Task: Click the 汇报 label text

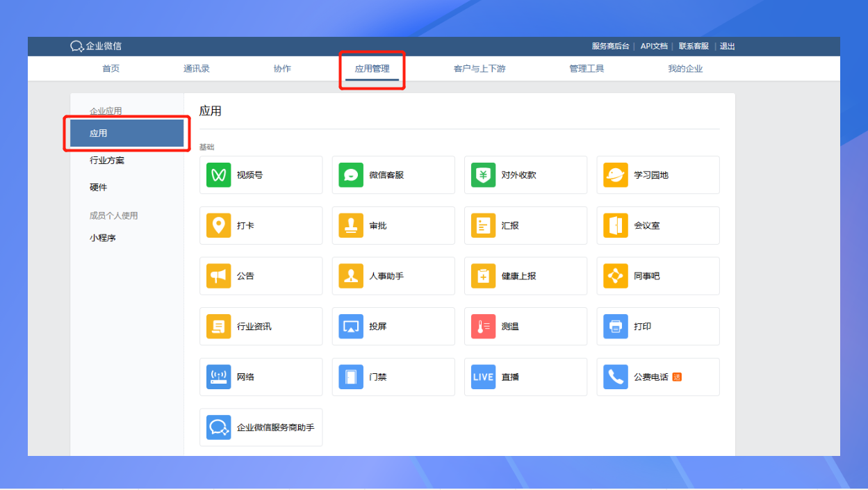Action: 510,226
